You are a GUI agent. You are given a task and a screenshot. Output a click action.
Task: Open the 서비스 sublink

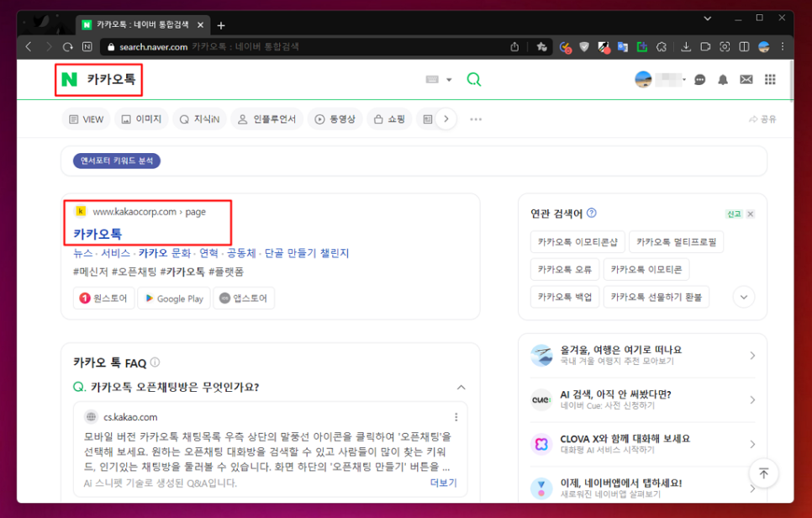pos(115,253)
